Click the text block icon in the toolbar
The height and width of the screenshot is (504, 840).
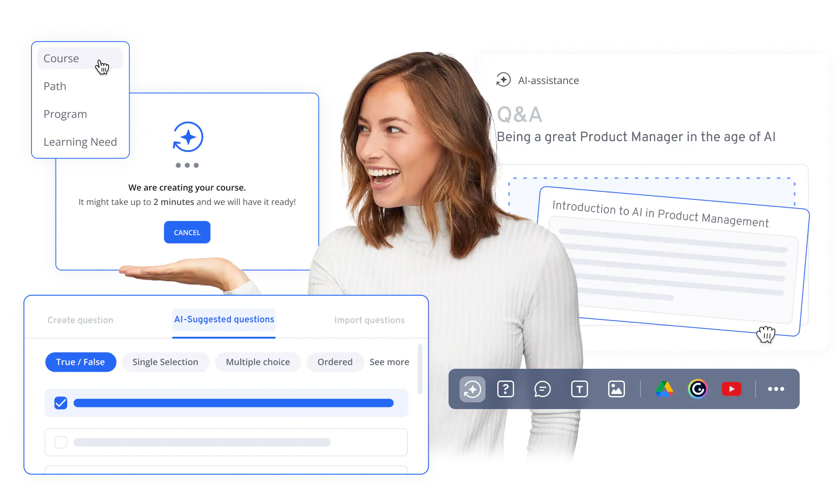pos(580,389)
